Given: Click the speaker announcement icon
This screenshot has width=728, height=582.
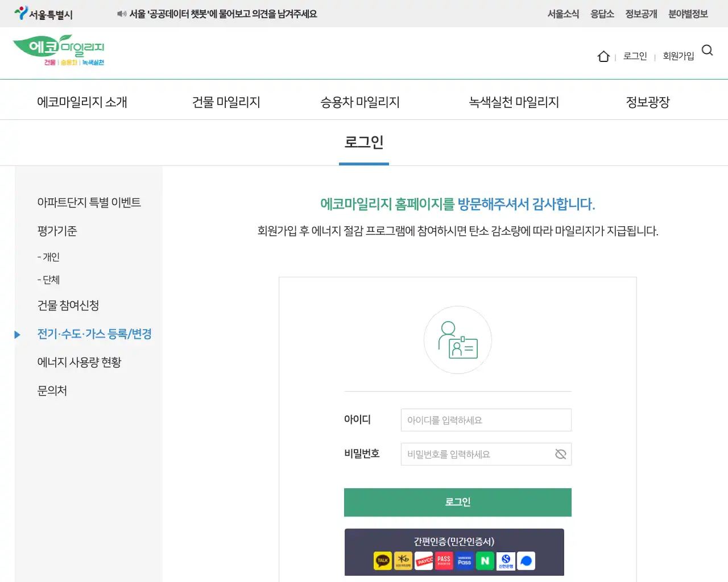Looking at the screenshot, I should [122, 14].
